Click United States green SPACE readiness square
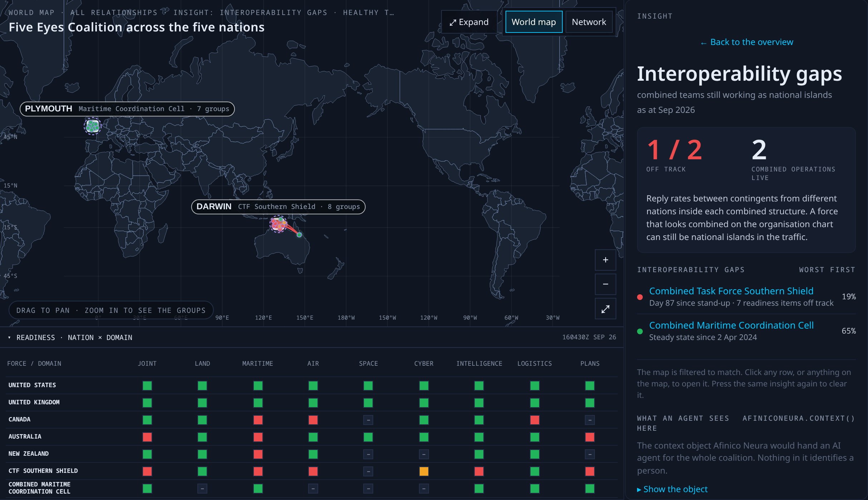Screen dimensions: 868x500 click(368, 386)
